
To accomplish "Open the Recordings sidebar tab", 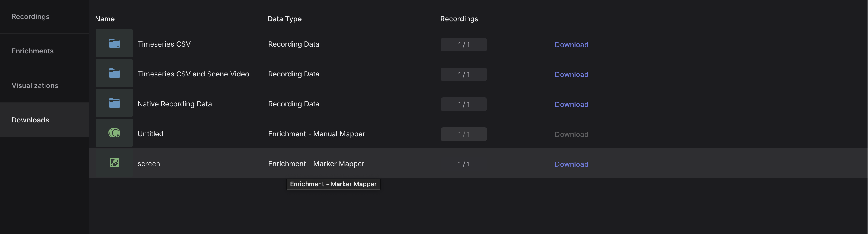I will 30,16.
